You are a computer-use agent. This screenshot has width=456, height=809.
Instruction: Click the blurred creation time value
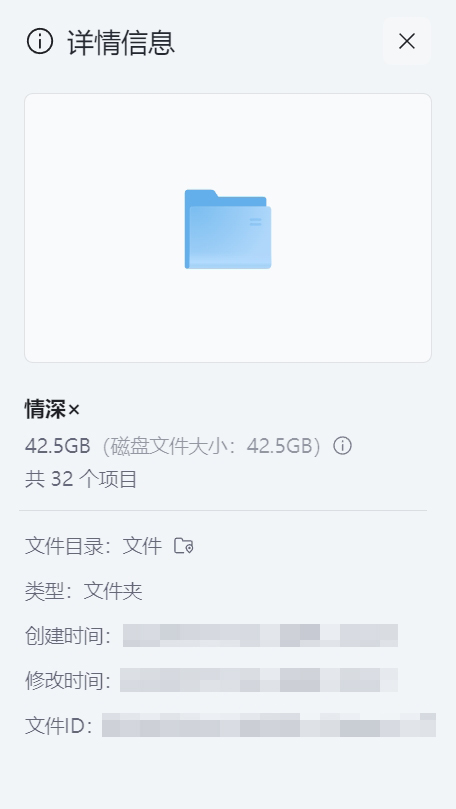pyautogui.click(x=260, y=636)
